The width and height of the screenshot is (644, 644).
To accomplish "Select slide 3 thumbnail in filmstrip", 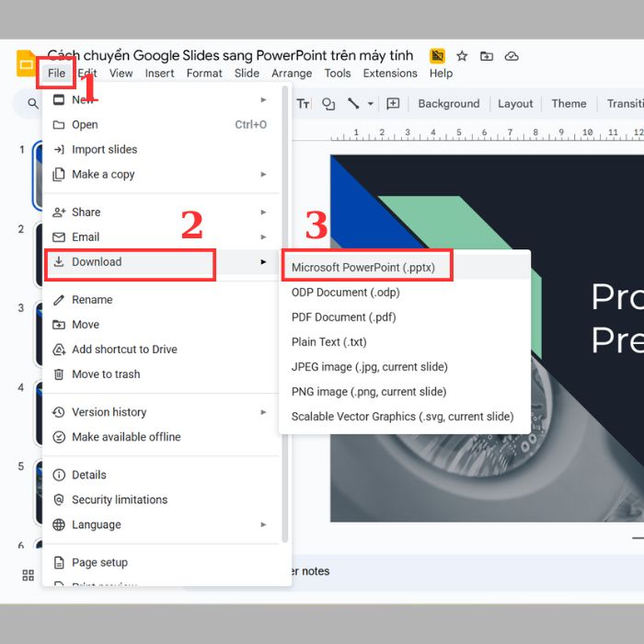I will [x=38, y=333].
